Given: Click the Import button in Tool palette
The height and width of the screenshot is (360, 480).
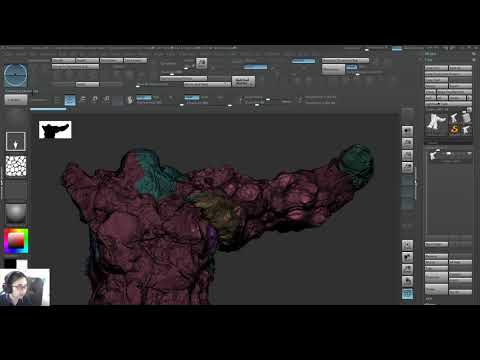Looking at the screenshot, I should pyautogui.click(x=436, y=86).
